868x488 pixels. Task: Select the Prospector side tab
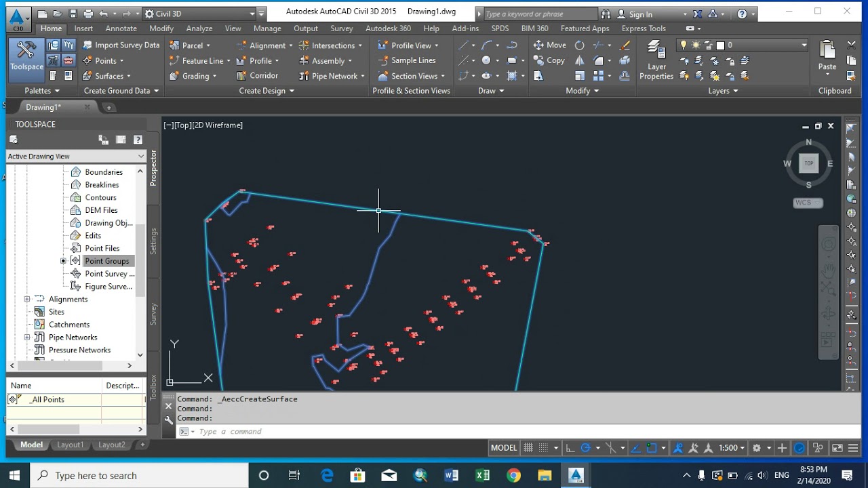pyautogui.click(x=153, y=167)
